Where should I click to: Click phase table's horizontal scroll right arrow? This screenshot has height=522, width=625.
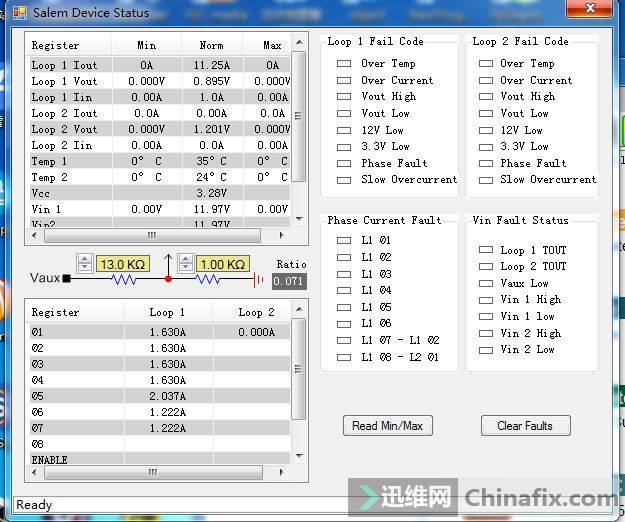(x=281, y=472)
